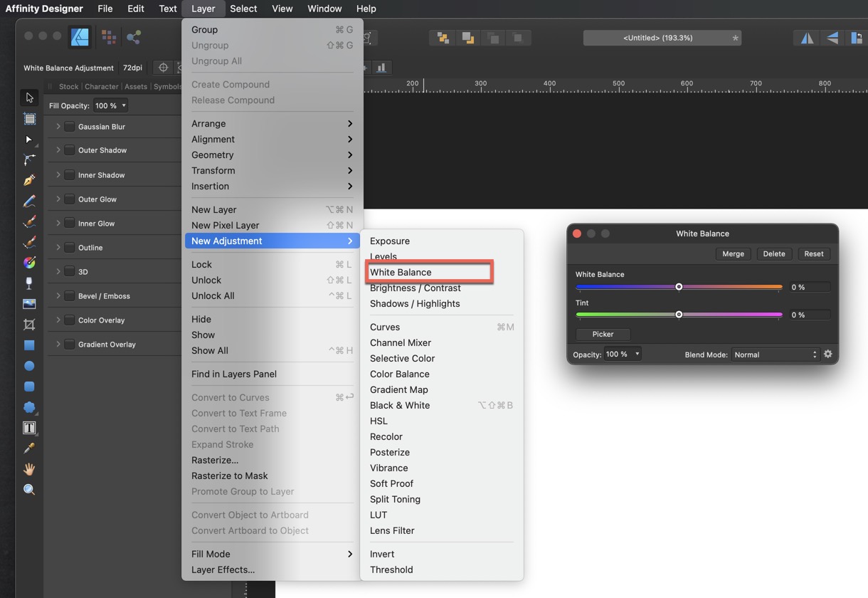The width and height of the screenshot is (868, 598).
Task: Expand the Gaussian Blur effect settings
Action: pos(58,127)
